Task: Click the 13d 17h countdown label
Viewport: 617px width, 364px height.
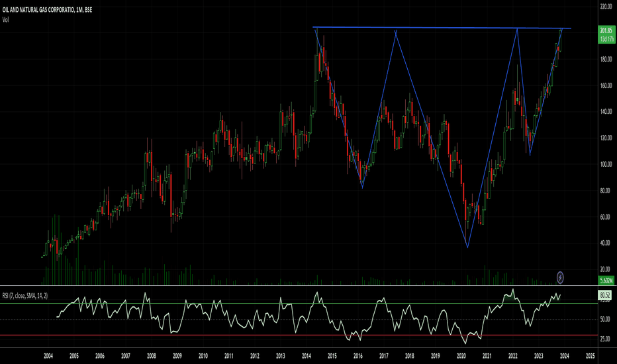Action: (606, 39)
